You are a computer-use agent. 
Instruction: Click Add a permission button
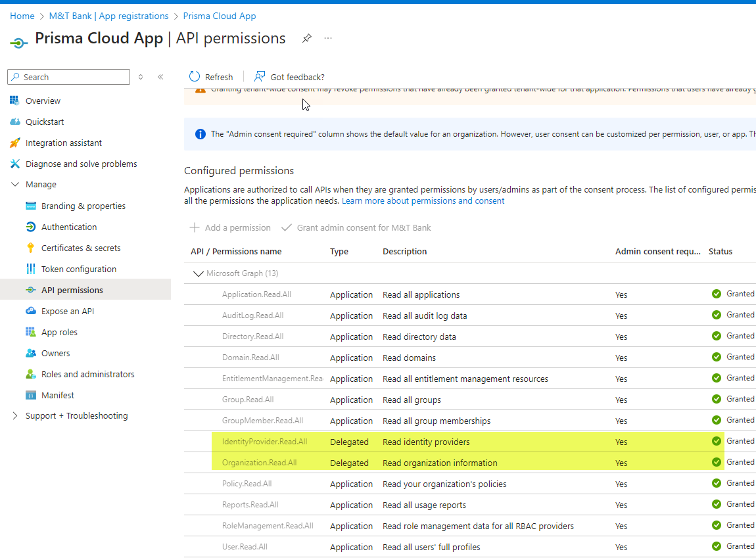(x=230, y=228)
